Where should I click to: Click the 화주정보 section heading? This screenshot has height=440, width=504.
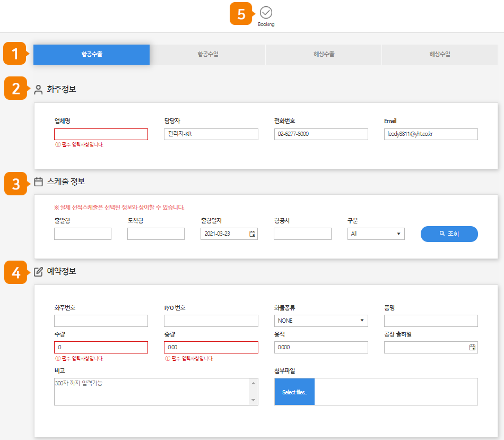click(62, 89)
